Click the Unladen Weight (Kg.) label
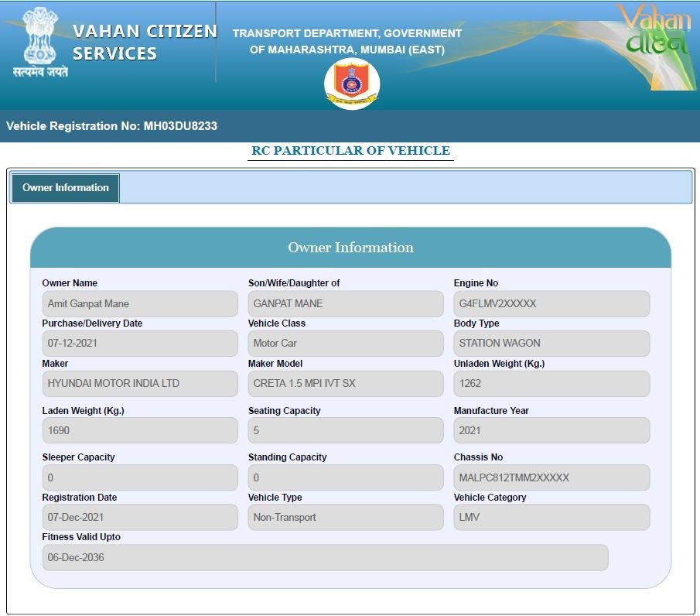This screenshot has height=616, width=700. (499, 364)
